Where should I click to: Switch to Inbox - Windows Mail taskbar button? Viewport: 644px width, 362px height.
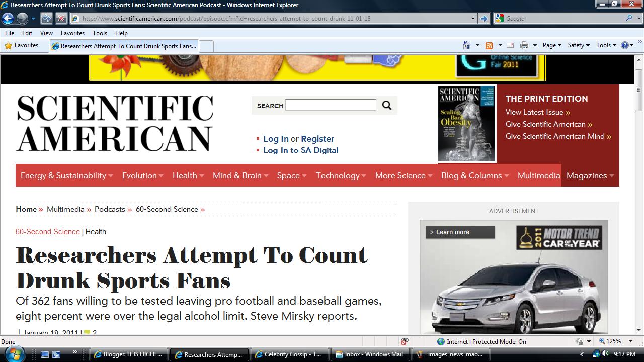[x=369, y=354]
